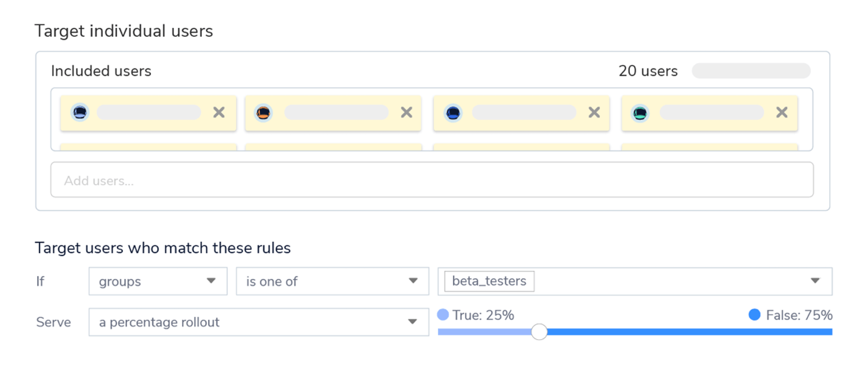Remove the fourth user with green avatar
Image resolution: width=868 pixels, height=373 pixels.
click(x=782, y=113)
